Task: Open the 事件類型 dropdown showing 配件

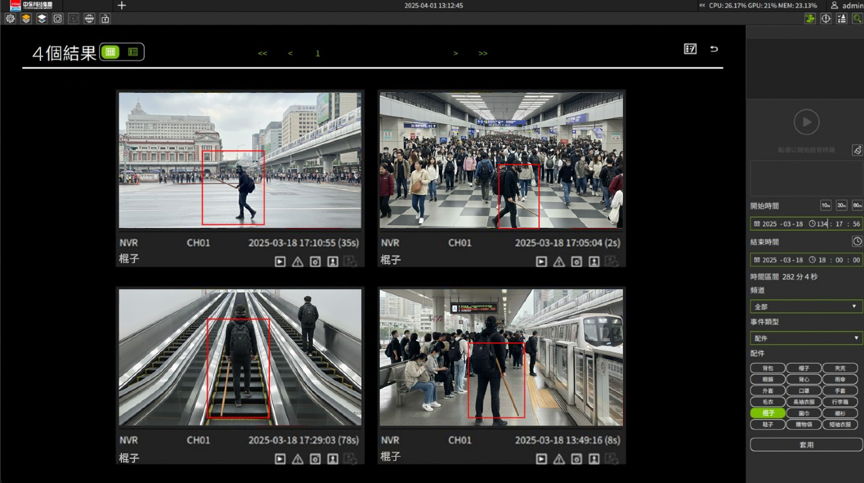Action: tap(805, 338)
